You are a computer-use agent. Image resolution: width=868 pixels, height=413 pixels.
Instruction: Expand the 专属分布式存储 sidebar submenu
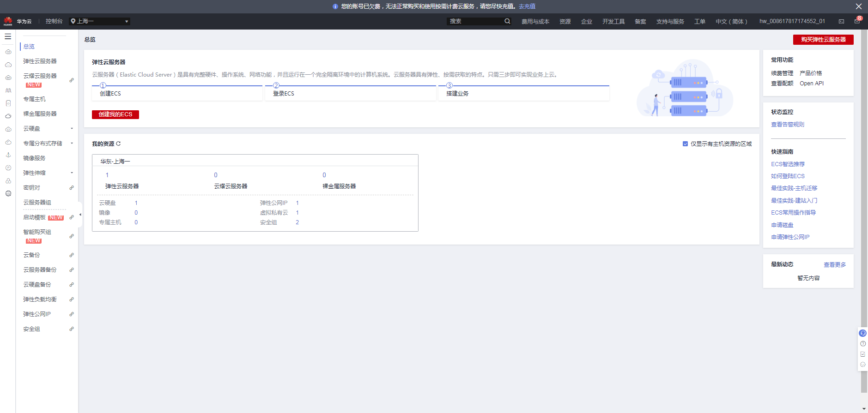[x=72, y=144]
